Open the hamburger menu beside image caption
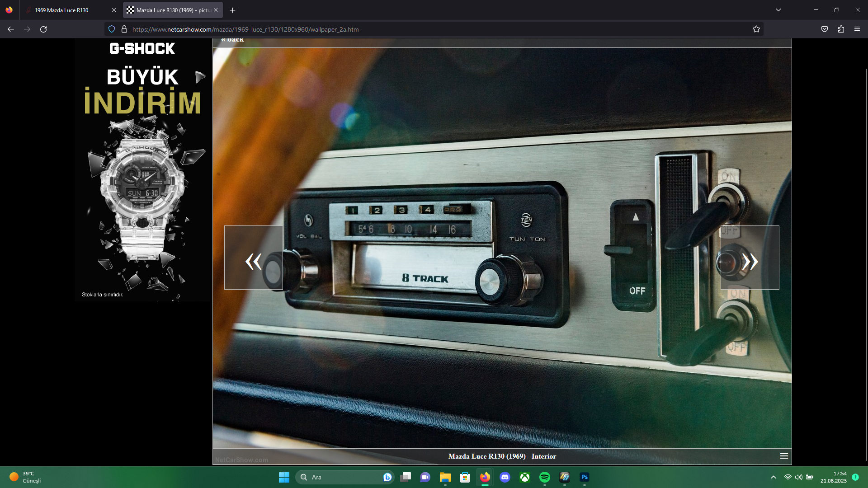 click(784, 456)
